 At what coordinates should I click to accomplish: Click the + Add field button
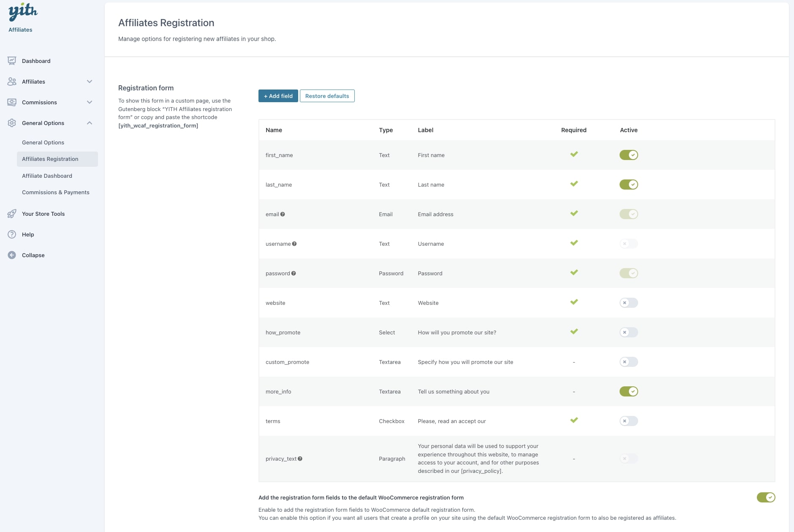pos(278,96)
